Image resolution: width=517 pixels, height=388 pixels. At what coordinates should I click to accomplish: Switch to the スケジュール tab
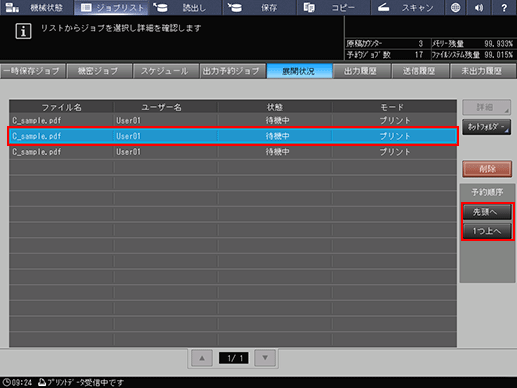tap(165, 71)
